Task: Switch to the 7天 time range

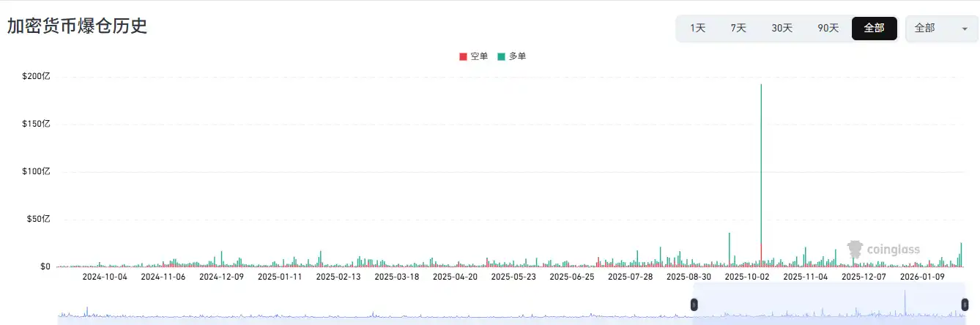Action: coord(738,29)
